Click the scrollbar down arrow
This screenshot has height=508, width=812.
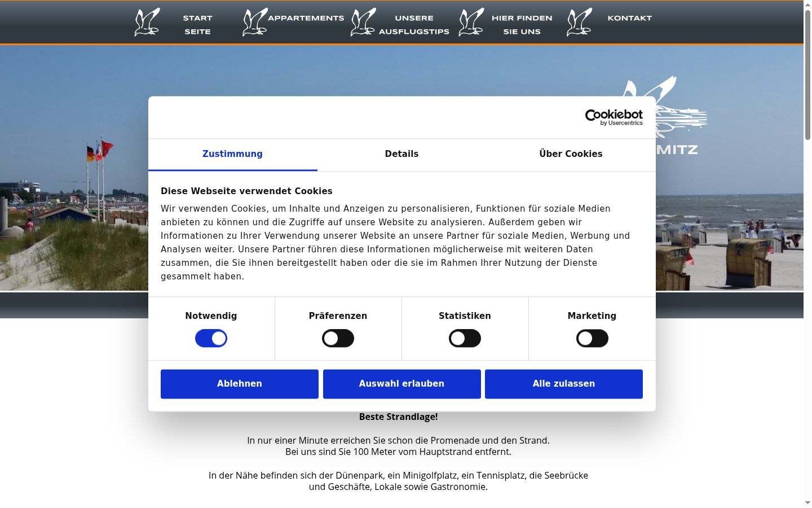(x=807, y=503)
